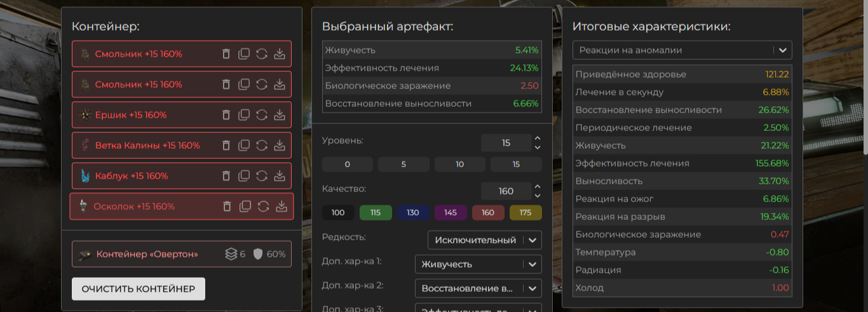This screenshot has width=868, height=312.
Task: Click the replace arrows on Ветка Калины row
Action: [x=262, y=146]
